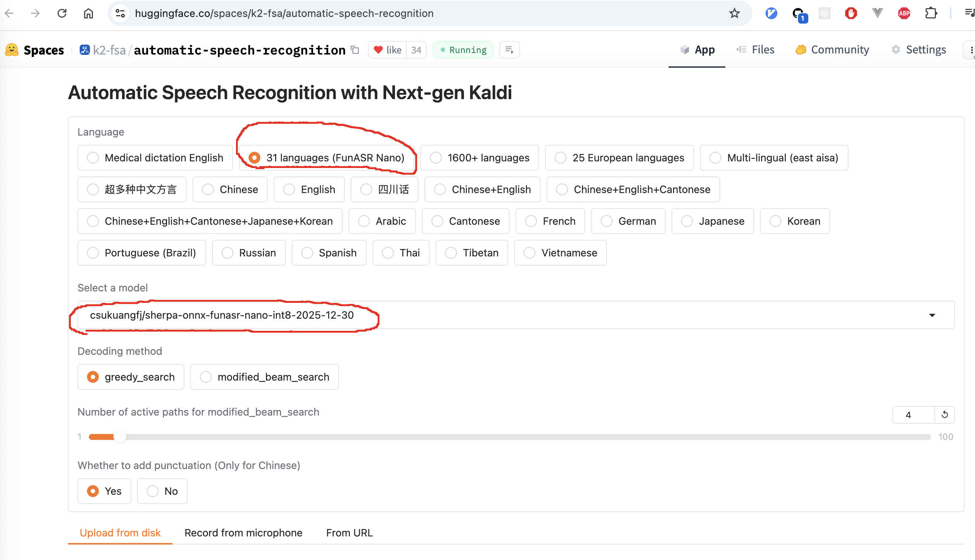Go to browser home page icon

coord(88,14)
